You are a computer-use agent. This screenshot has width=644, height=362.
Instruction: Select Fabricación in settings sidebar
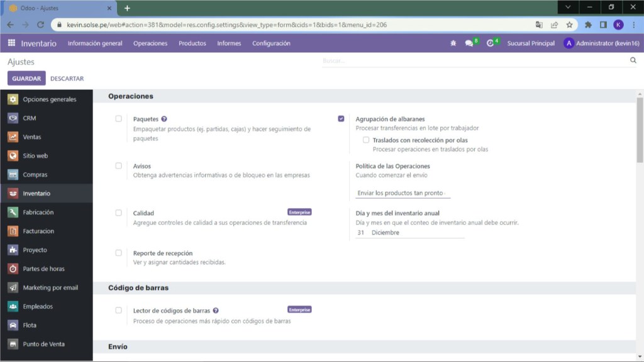pyautogui.click(x=38, y=212)
